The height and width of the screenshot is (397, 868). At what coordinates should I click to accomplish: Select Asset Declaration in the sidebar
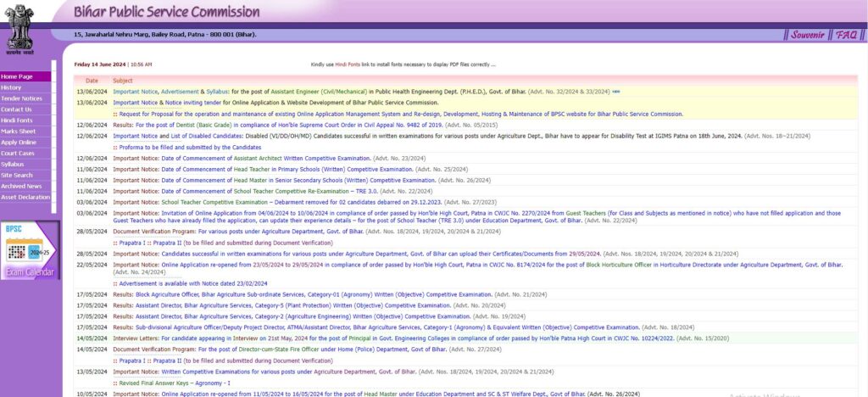pyautogui.click(x=25, y=197)
